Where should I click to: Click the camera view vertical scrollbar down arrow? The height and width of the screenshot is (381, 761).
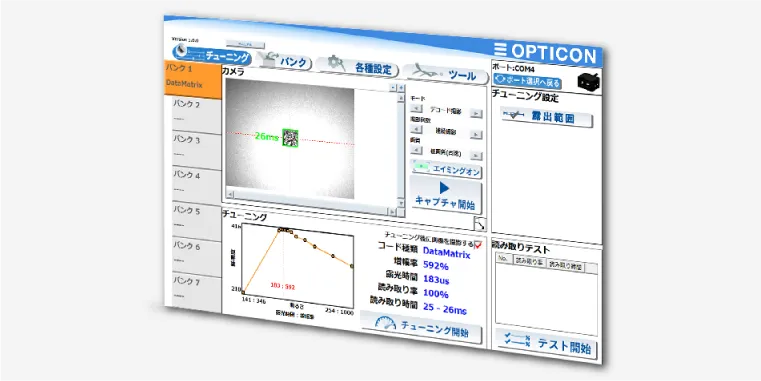400,204
